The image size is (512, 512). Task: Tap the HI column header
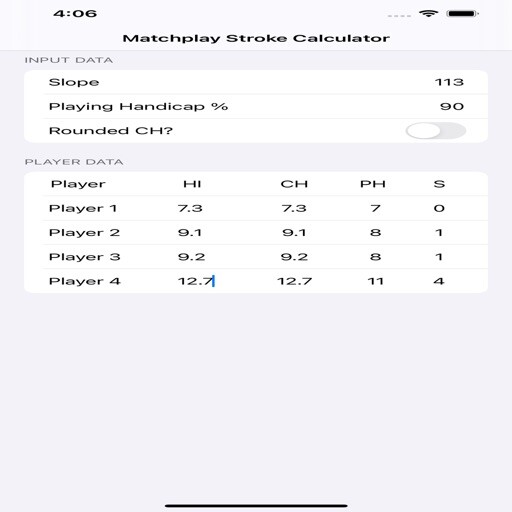click(192, 184)
